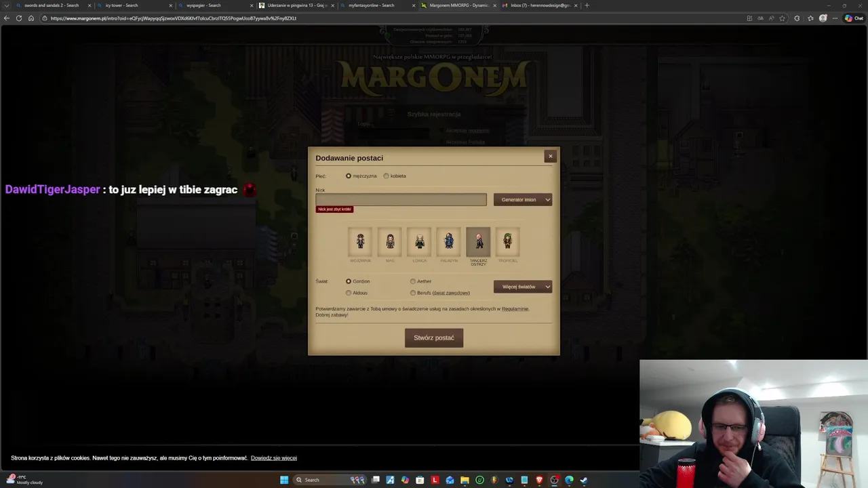Open Task View on the taskbar
Viewport: 868px width, 488px height.
pyautogui.click(x=375, y=480)
